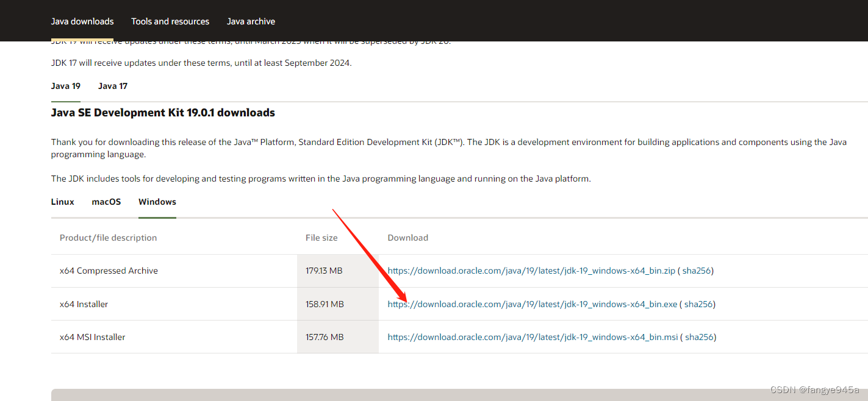The height and width of the screenshot is (401, 868).
Task: Click the 'JDK 17 will receive updates' sentence
Action: click(x=201, y=63)
